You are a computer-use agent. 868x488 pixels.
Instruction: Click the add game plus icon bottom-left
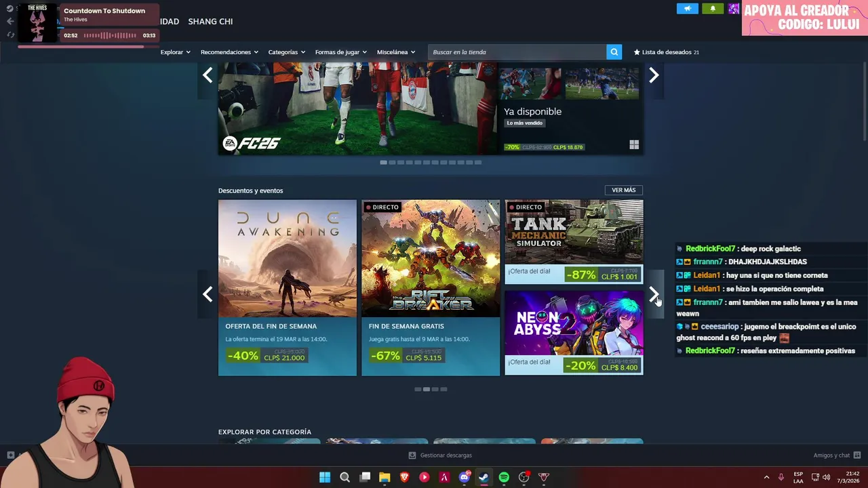(10, 455)
